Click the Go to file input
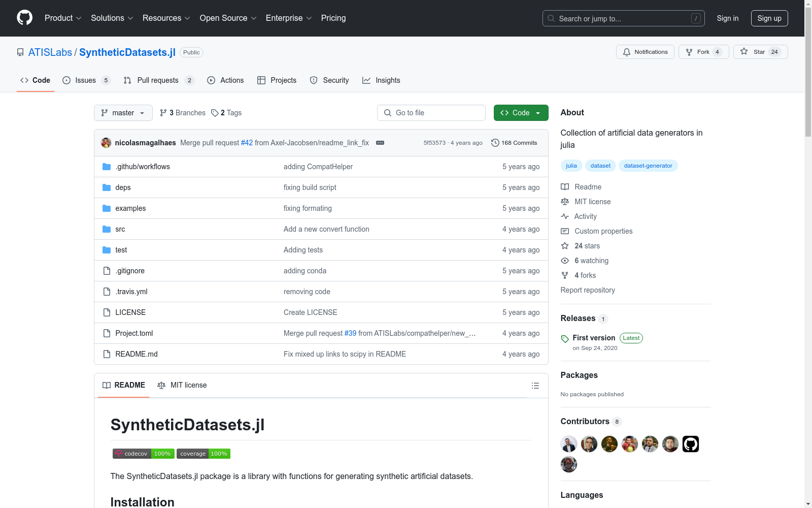Screen dimensions: 812x508 coord(431,113)
